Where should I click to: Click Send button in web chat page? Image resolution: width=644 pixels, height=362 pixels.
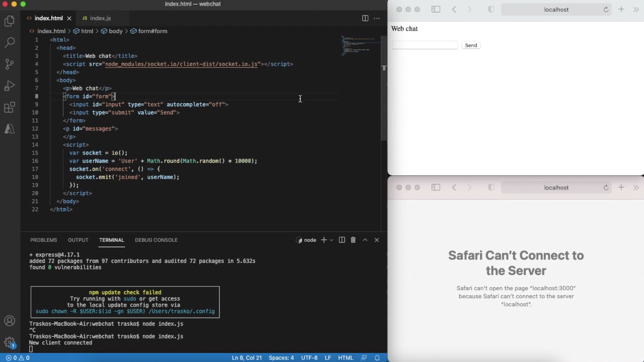click(x=471, y=45)
